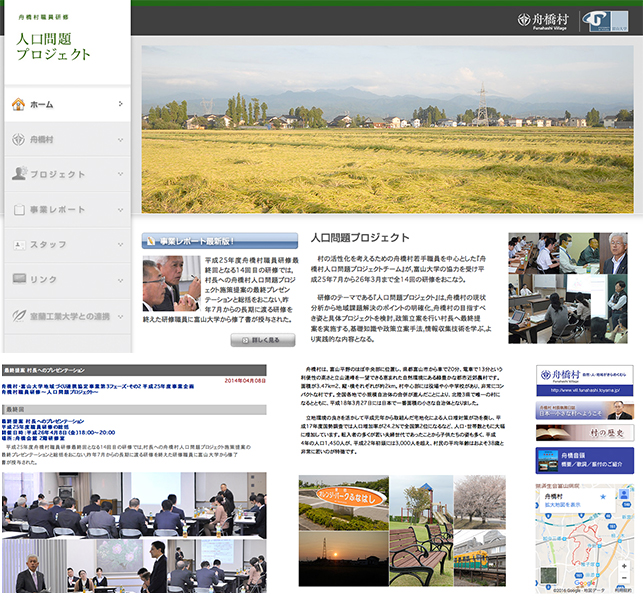Click 拡大地図を表示 link on map

point(562,505)
